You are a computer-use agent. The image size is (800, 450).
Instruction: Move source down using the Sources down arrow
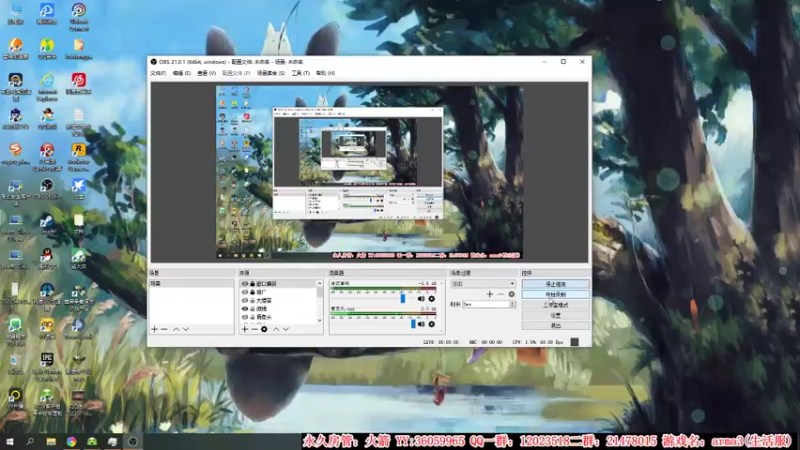[x=286, y=330]
